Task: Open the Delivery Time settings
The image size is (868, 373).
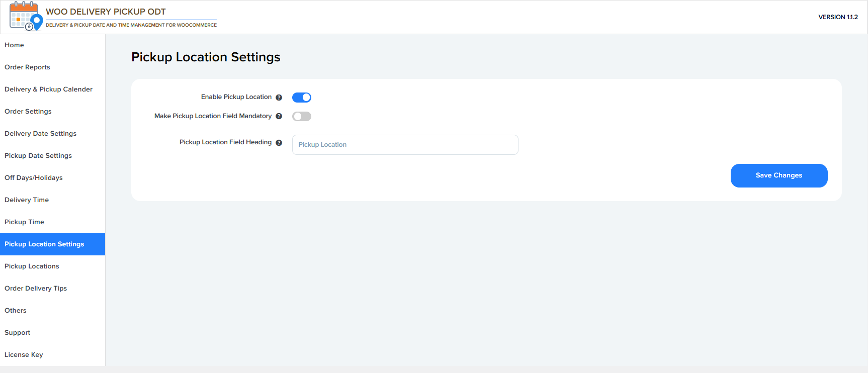Action: (27, 200)
